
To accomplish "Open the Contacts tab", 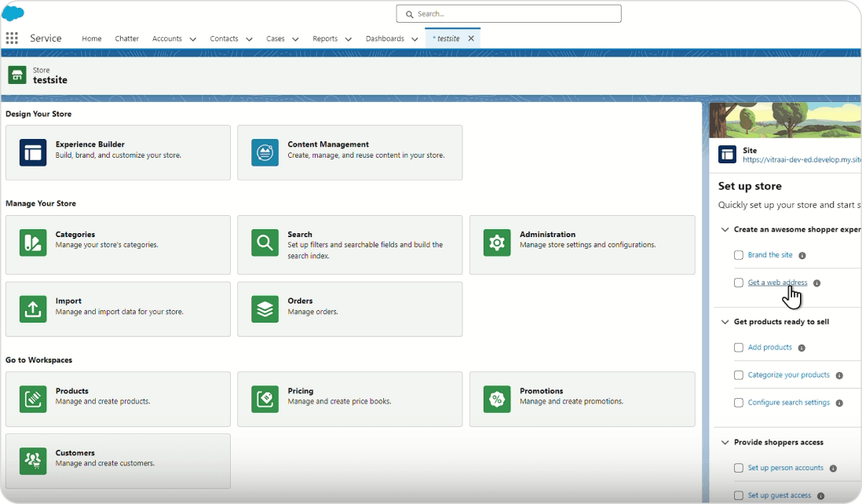I will coord(224,38).
